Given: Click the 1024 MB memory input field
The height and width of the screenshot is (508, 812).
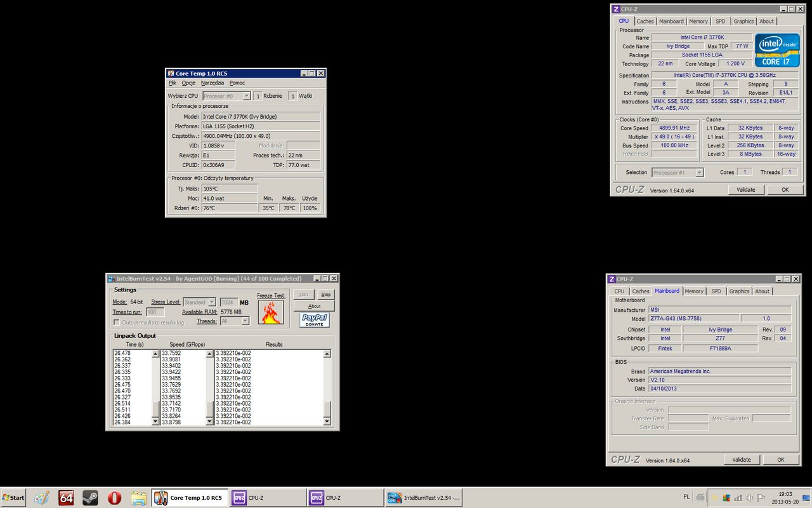Looking at the screenshot, I should coord(228,302).
